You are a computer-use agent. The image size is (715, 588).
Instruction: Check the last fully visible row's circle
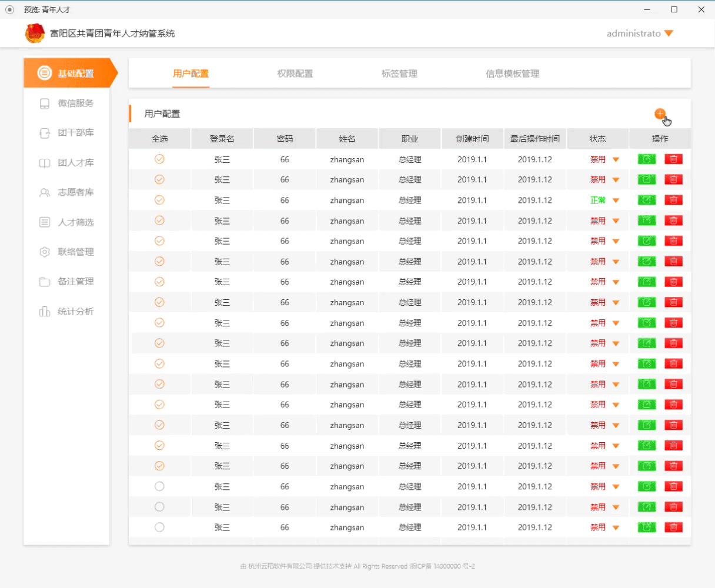[159, 527]
